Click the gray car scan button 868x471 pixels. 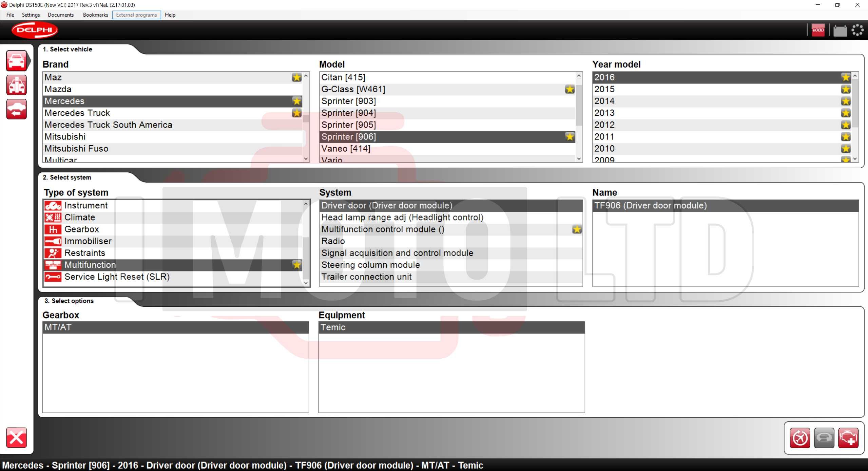tap(824, 438)
